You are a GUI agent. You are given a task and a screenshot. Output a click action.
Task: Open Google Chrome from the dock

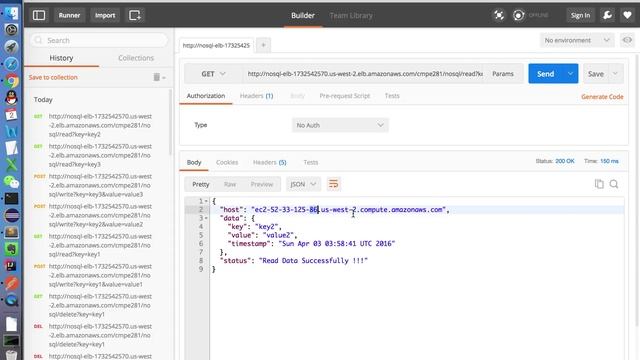pyautogui.click(x=11, y=81)
